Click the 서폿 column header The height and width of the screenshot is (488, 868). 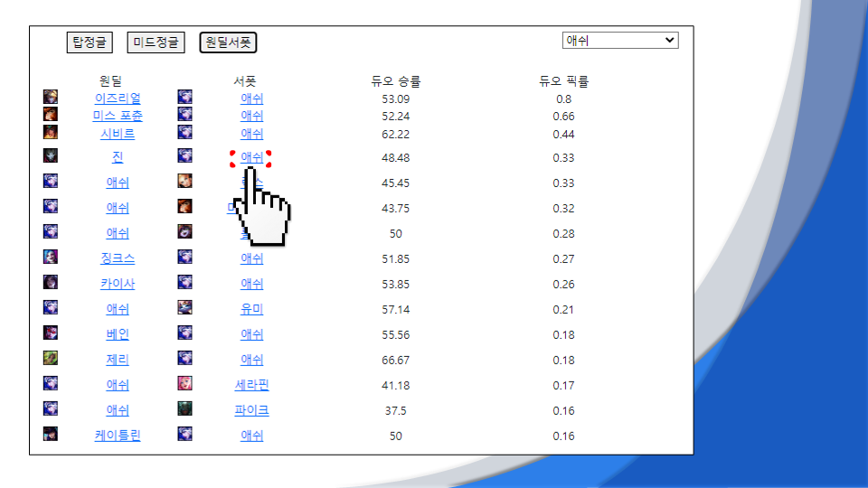[x=245, y=81]
